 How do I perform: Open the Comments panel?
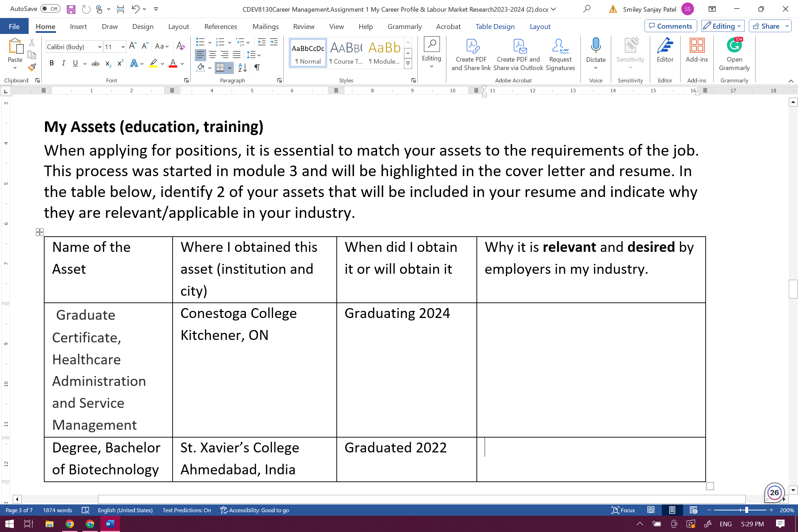click(x=671, y=26)
